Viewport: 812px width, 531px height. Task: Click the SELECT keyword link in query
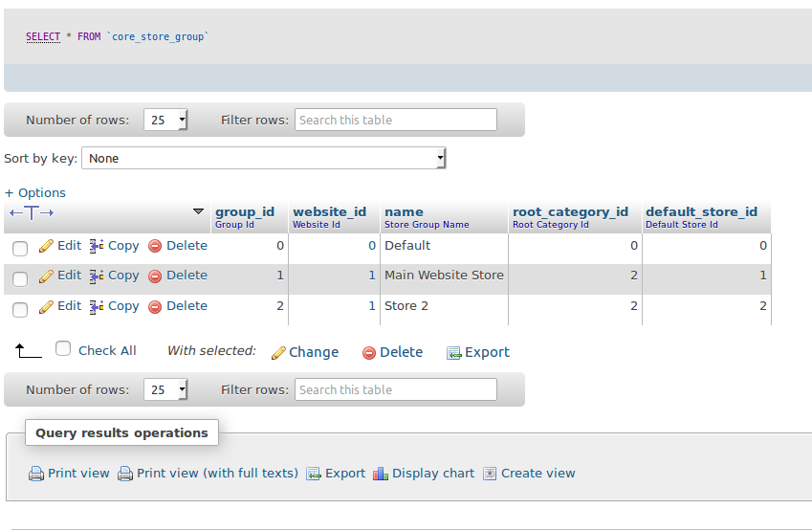click(x=43, y=36)
